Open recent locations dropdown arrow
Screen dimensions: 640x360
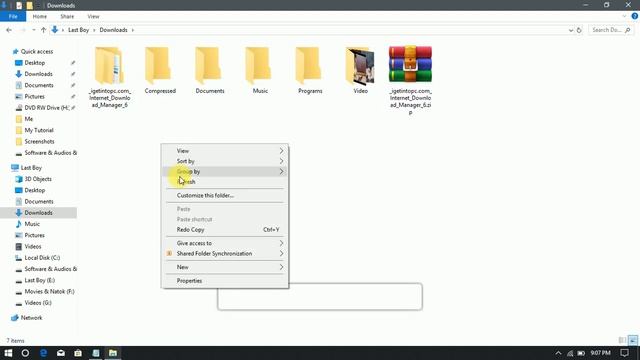coord(33,30)
